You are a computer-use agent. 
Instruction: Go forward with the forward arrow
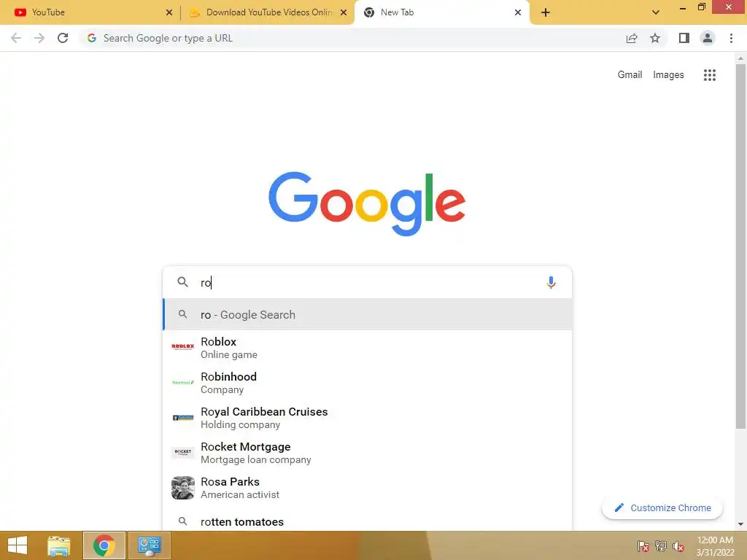[39, 38]
